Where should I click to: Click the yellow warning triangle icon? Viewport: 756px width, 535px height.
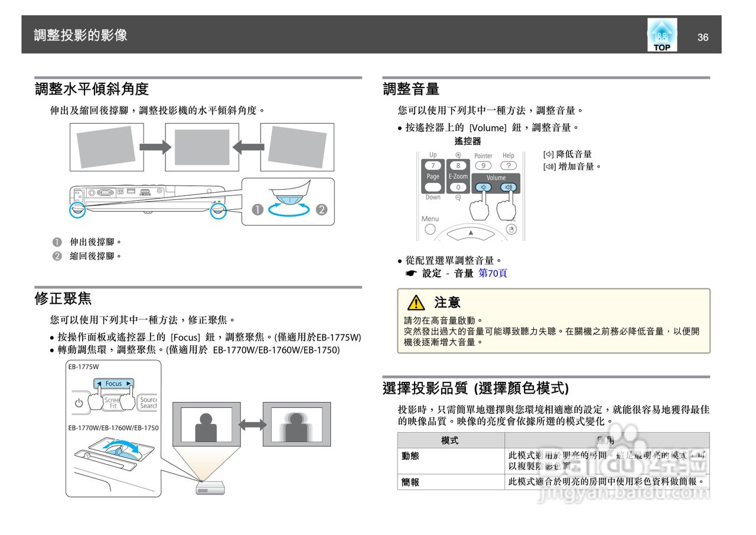[416, 303]
